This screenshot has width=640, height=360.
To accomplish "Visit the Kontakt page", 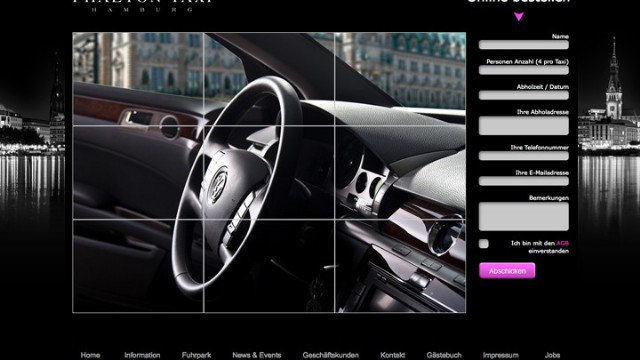I will pos(393,355).
